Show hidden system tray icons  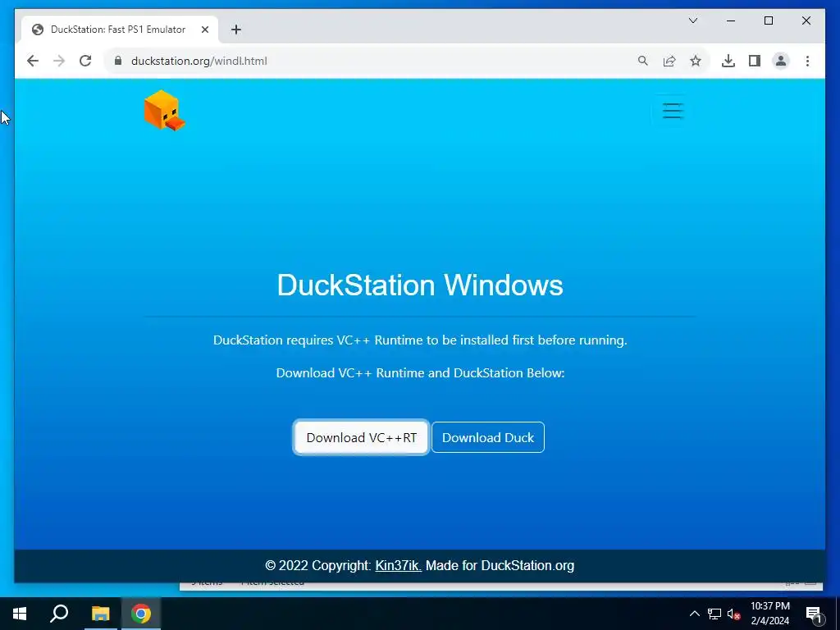tap(694, 614)
